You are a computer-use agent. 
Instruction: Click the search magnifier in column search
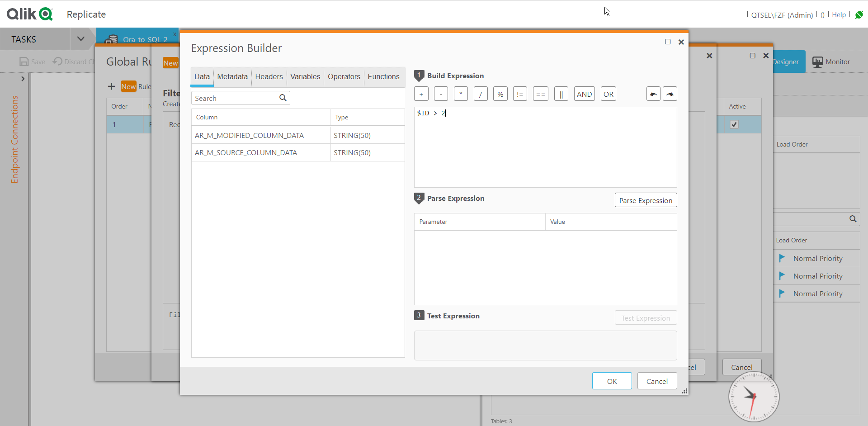click(x=283, y=98)
